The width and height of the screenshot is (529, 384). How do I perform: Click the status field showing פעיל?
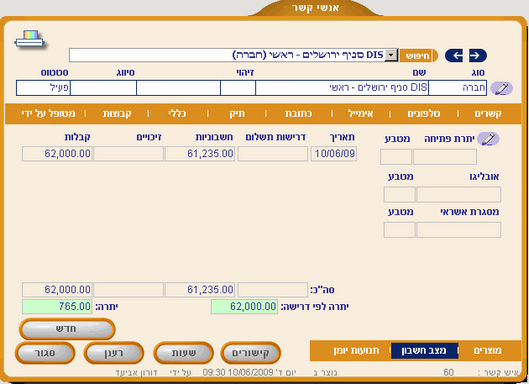[43, 88]
